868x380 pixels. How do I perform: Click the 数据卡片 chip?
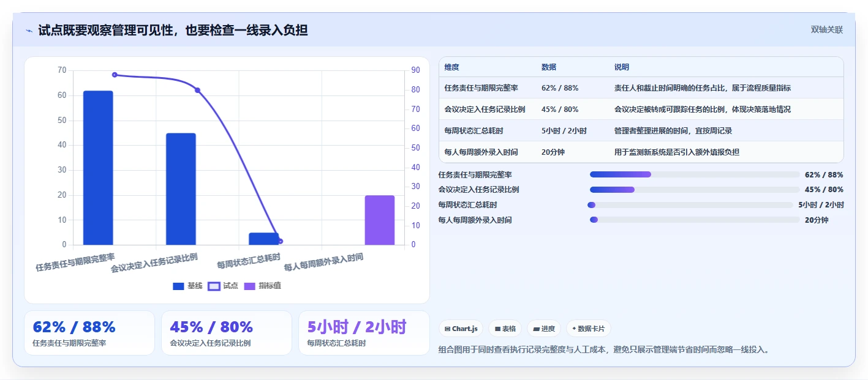click(588, 329)
